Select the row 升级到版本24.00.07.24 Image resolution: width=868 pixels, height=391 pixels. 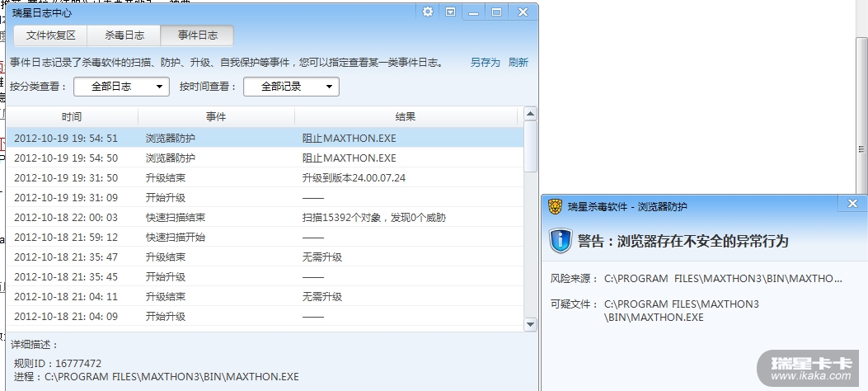(265, 178)
